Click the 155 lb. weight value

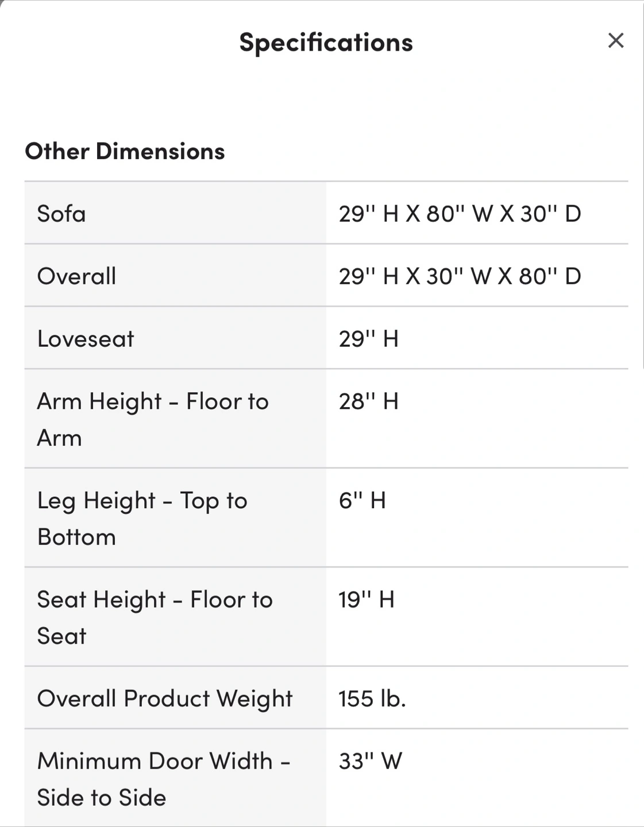[372, 698]
